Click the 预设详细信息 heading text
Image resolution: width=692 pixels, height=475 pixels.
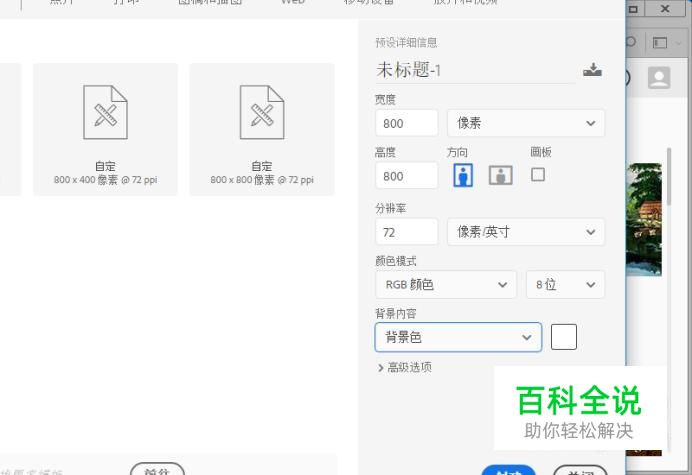pyautogui.click(x=406, y=42)
